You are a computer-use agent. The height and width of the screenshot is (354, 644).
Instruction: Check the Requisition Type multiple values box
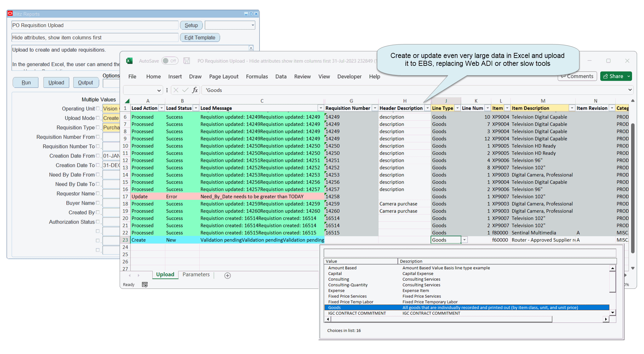click(98, 128)
